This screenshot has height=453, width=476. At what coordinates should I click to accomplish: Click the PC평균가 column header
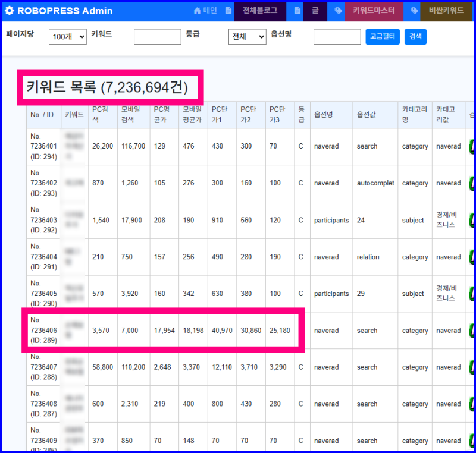(164, 115)
